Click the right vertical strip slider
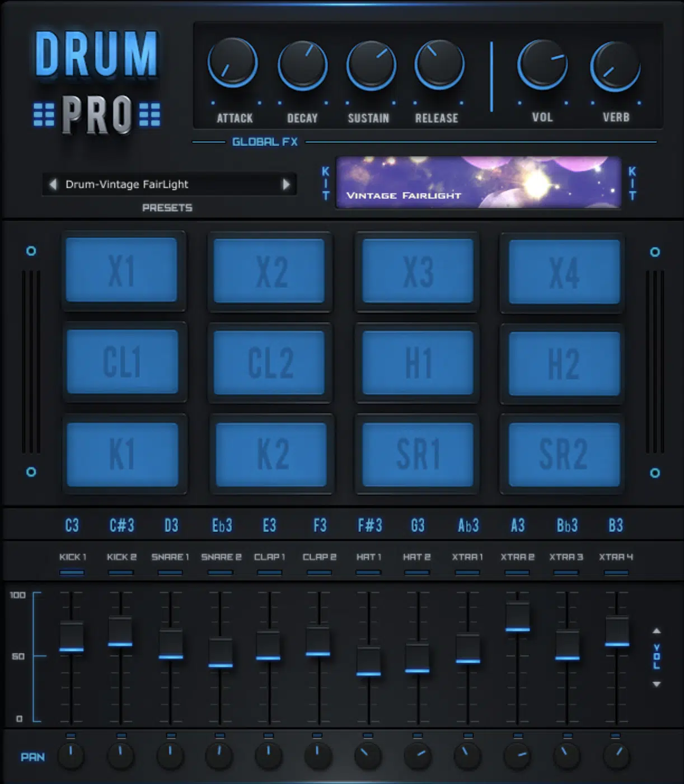The image size is (684, 784). [655, 362]
